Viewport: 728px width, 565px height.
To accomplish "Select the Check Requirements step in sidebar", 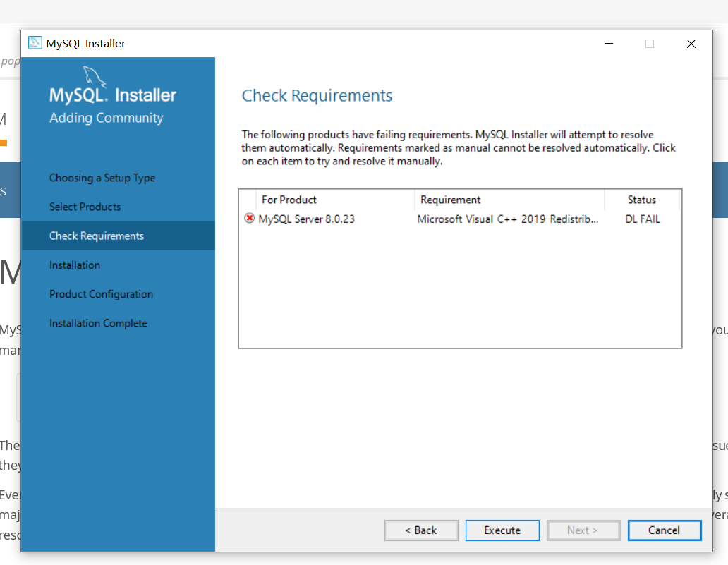I will (118, 236).
